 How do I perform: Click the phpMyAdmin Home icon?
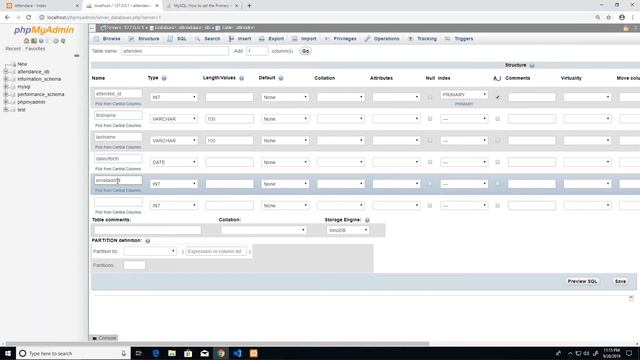[x=27, y=41]
